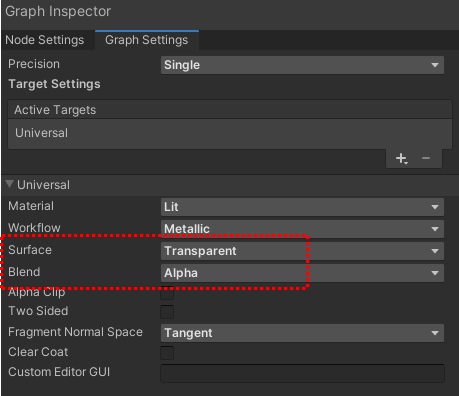The image size is (459, 396).
Task: Enable the Clear Coat checkbox
Action: (167, 353)
